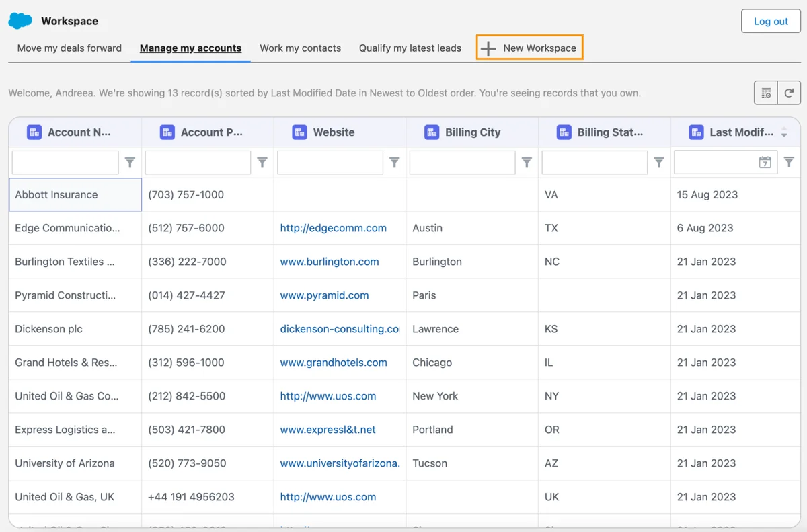
Task: Click the Billing City column header
Action: coord(472,132)
